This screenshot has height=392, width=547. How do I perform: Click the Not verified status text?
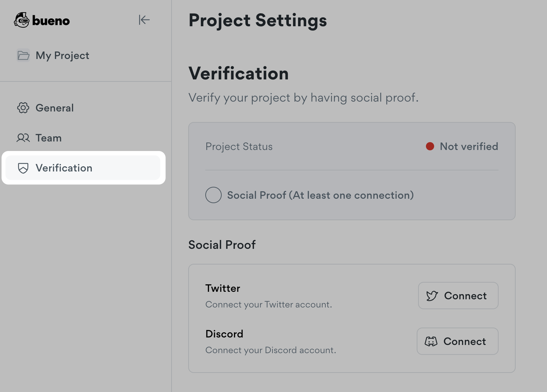click(x=469, y=147)
